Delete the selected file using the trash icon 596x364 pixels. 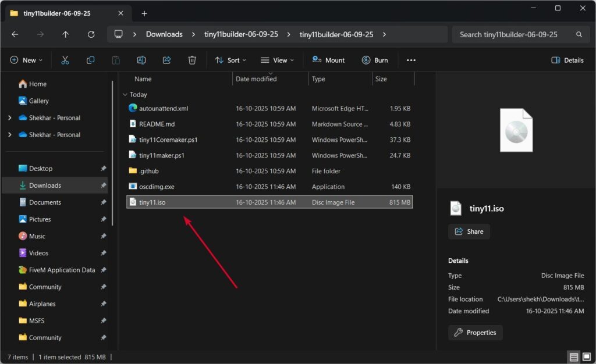point(192,60)
